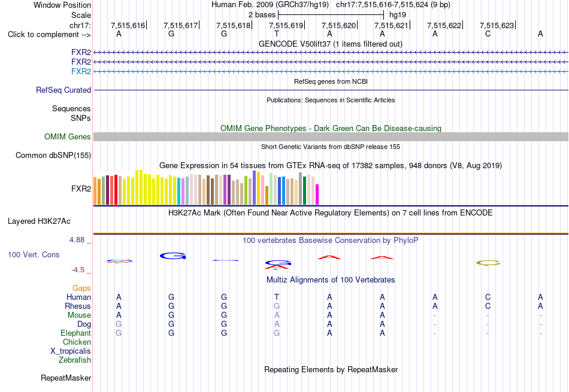Select the Elephant alignment row label

[x=75, y=333]
